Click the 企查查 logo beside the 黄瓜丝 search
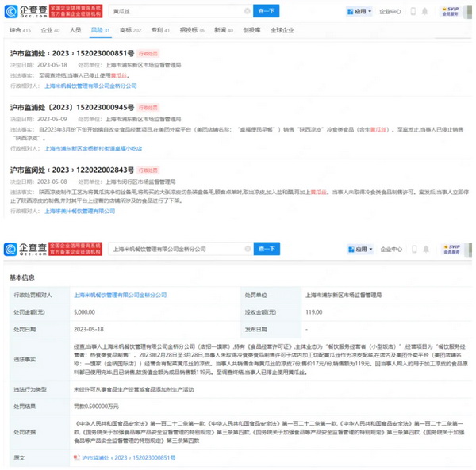This screenshot has width=476, height=470. [26, 11]
